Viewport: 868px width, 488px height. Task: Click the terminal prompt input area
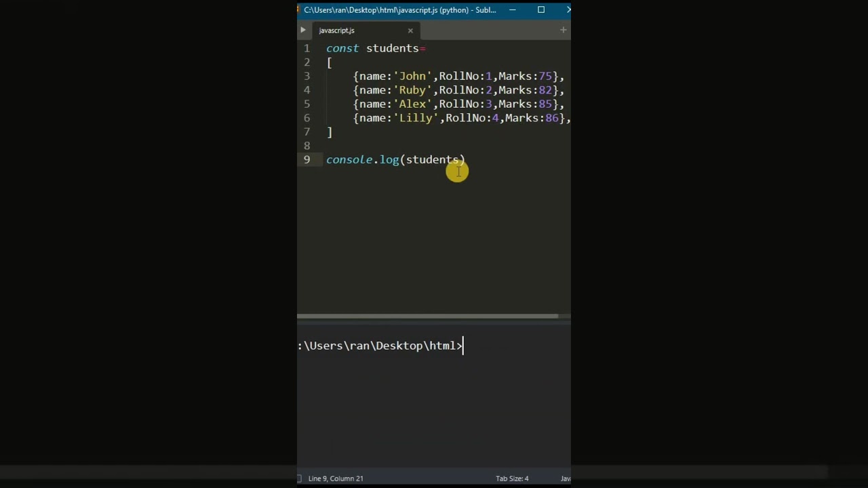[x=434, y=346]
